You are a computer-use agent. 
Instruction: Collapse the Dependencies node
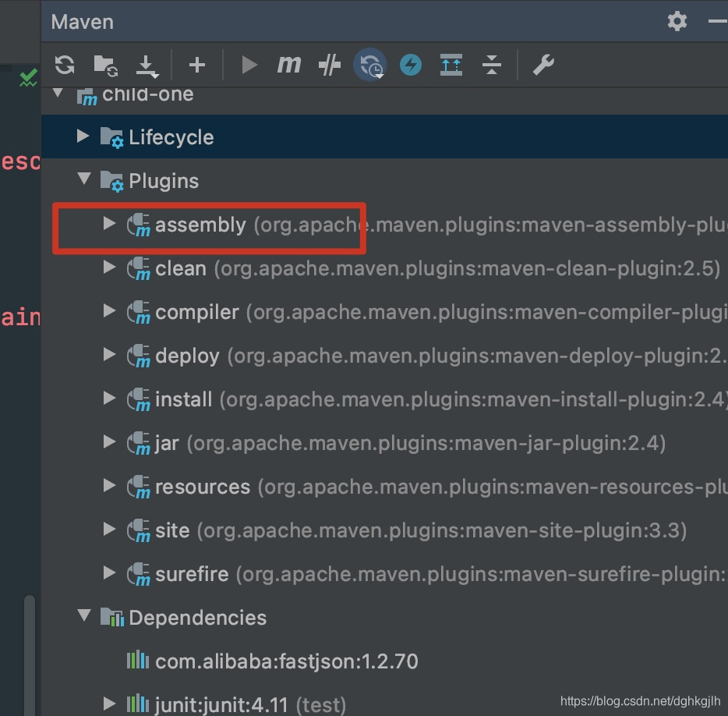pyautogui.click(x=84, y=615)
